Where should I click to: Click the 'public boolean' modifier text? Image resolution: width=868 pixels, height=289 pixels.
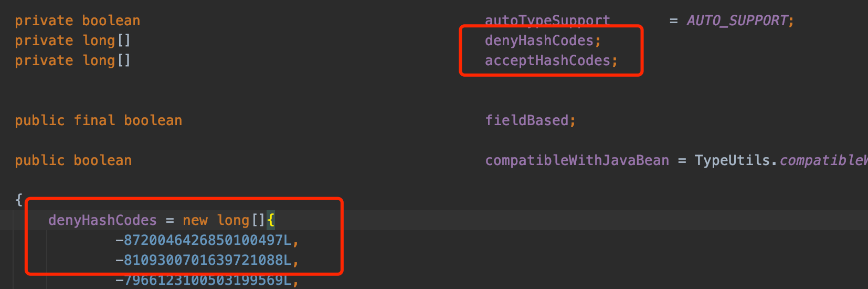click(x=73, y=160)
